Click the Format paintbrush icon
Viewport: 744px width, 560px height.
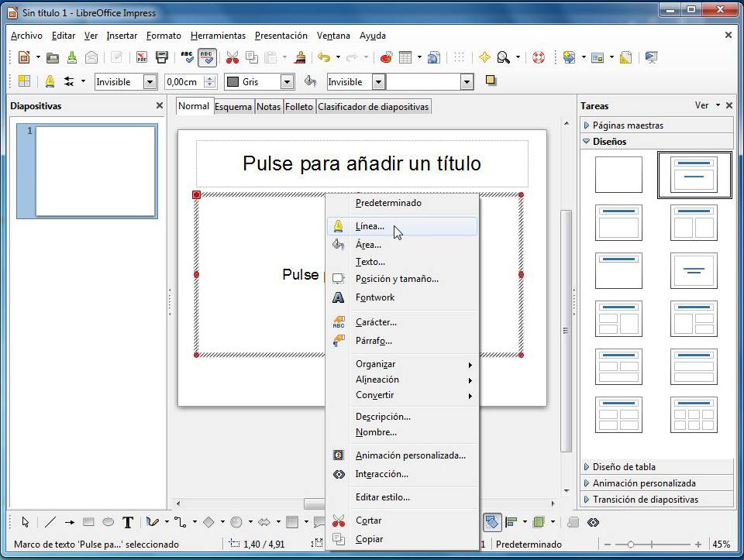click(x=300, y=58)
